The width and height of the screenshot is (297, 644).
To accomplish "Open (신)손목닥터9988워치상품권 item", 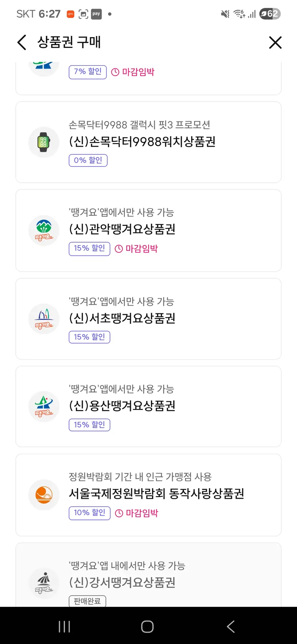I will [142, 142].
